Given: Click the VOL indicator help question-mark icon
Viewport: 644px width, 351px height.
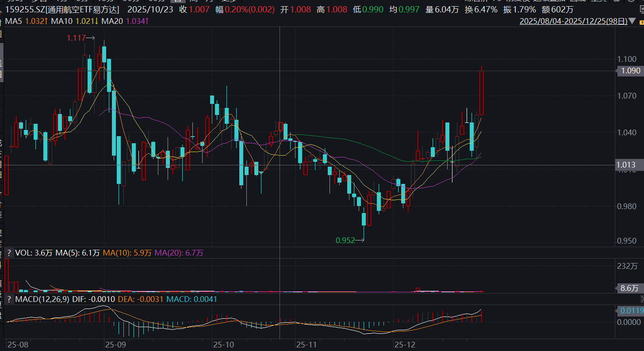Looking at the screenshot, I should coord(9,253).
